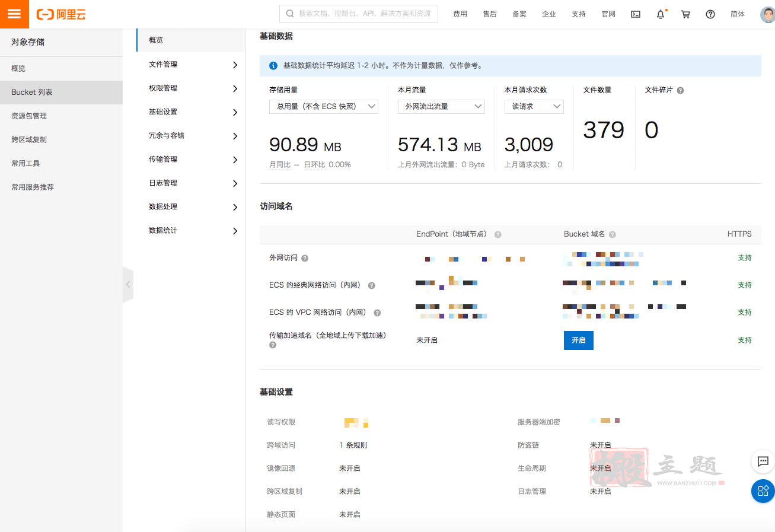This screenshot has width=775, height=532.
Task: Expand 数据处理 submenu
Action: [191, 206]
